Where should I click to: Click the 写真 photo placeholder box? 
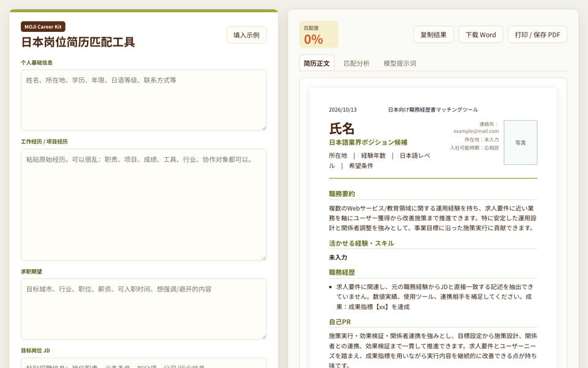click(x=520, y=142)
